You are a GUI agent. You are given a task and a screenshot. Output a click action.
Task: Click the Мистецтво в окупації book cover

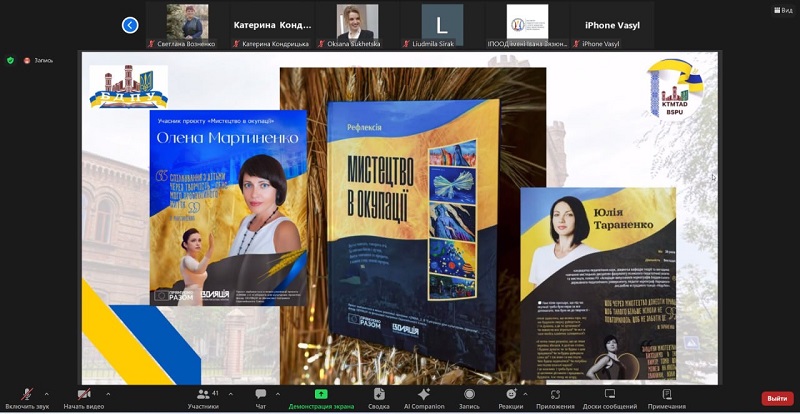(x=412, y=234)
